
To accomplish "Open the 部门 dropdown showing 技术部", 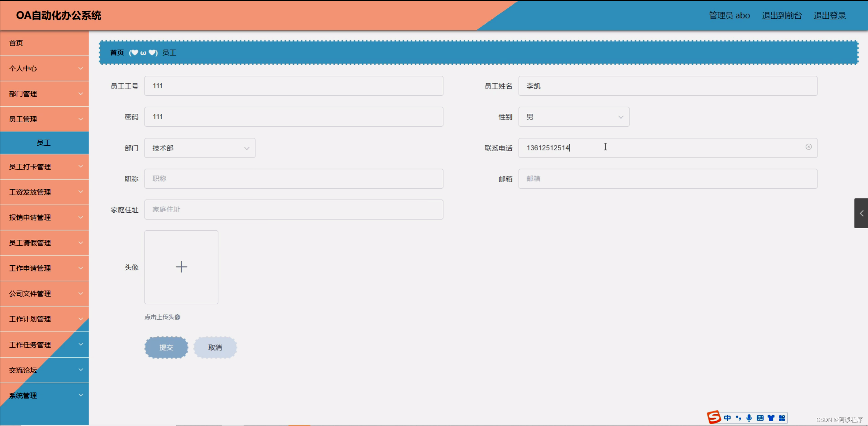I will coord(200,148).
